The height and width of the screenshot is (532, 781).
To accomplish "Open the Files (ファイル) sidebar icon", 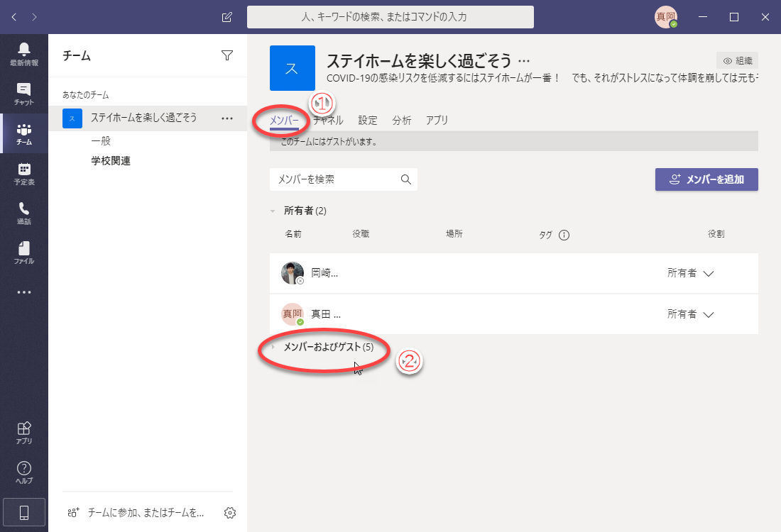I will (24, 253).
